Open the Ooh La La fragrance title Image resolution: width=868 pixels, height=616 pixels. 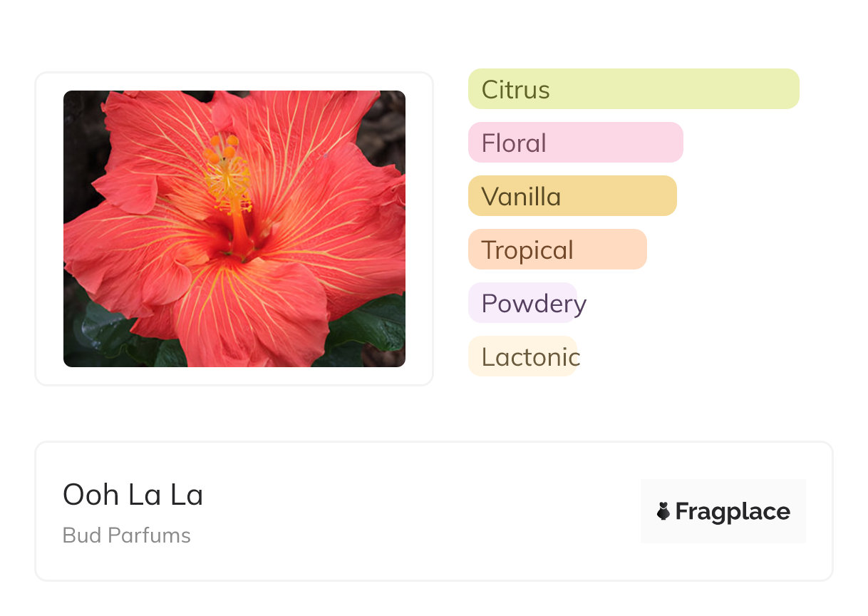click(x=133, y=495)
